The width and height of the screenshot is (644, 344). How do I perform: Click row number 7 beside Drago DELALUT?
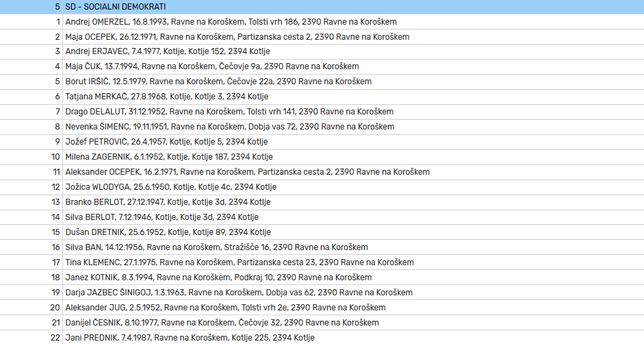click(58, 112)
